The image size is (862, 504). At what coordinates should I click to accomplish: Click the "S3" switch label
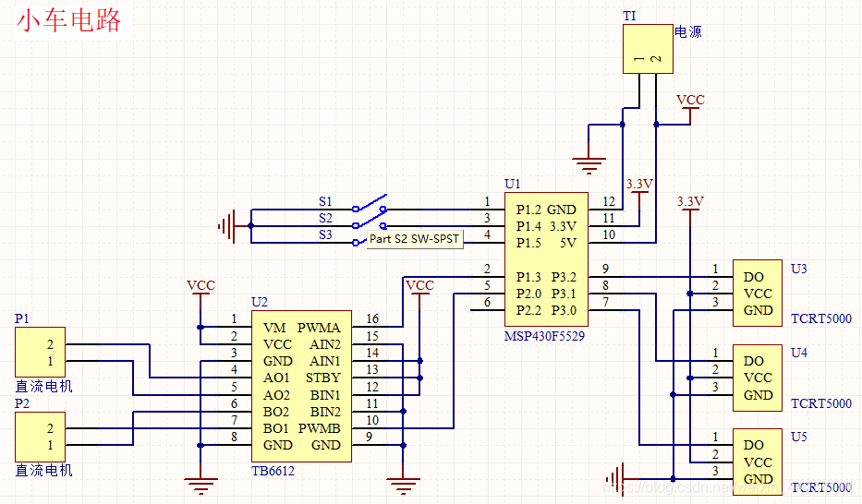tap(325, 235)
